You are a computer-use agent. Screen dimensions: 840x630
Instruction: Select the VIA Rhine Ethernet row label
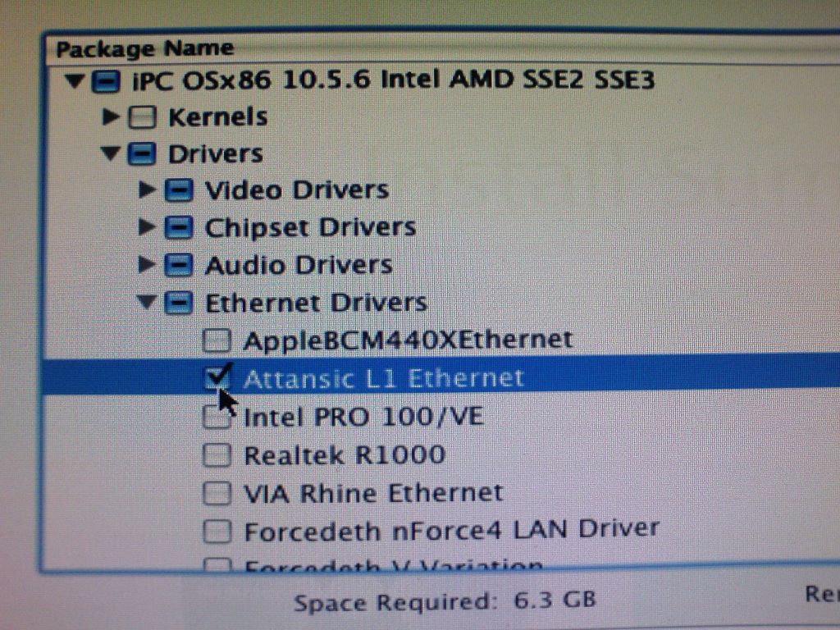(x=373, y=493)
